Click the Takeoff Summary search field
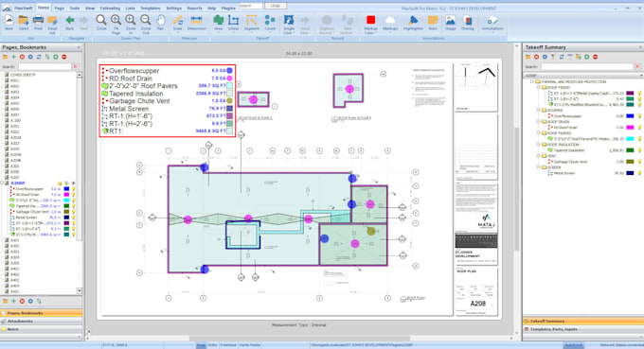This screenshot has width=644, height=349. (x=586, y=66)
